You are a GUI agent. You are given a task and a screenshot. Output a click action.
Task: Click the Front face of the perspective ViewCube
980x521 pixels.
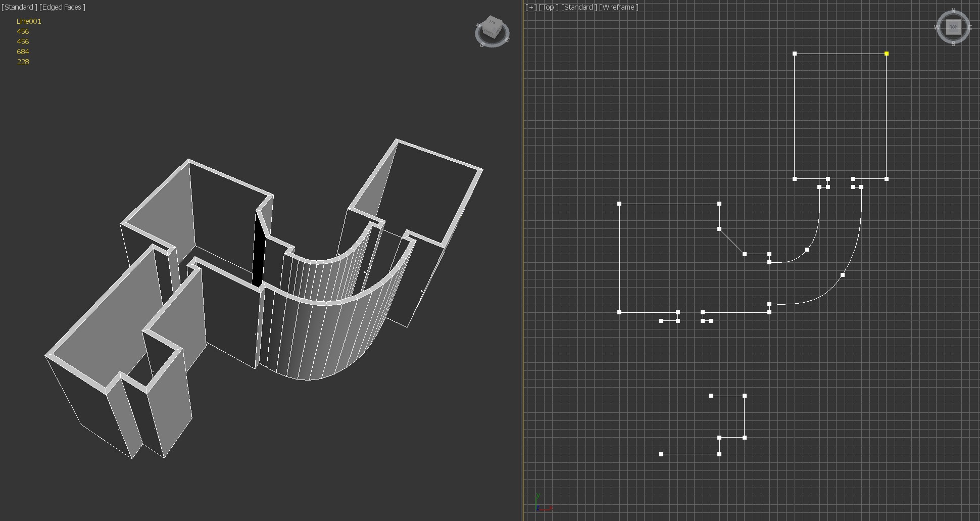(x=489, y=32)
